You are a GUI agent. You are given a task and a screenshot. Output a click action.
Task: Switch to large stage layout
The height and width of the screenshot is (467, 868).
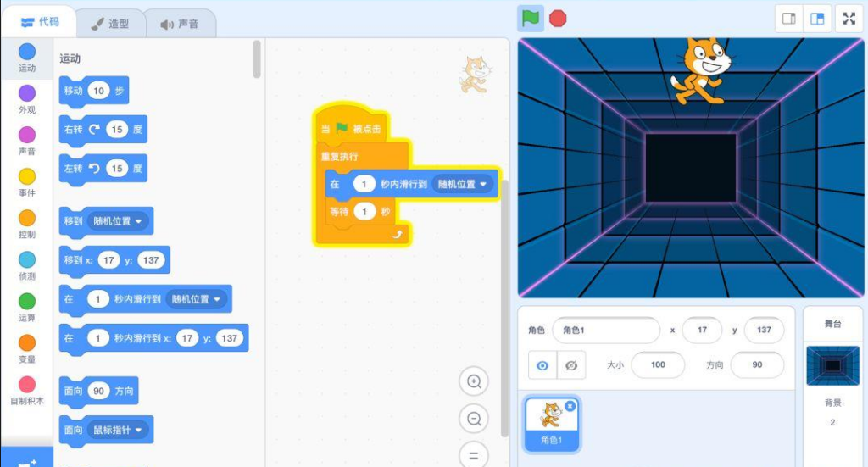817,19
